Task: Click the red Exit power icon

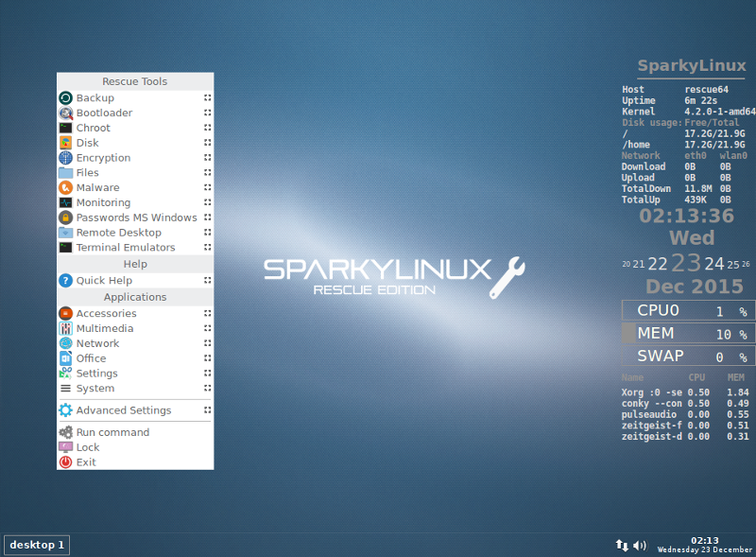Action: point(65,461)
